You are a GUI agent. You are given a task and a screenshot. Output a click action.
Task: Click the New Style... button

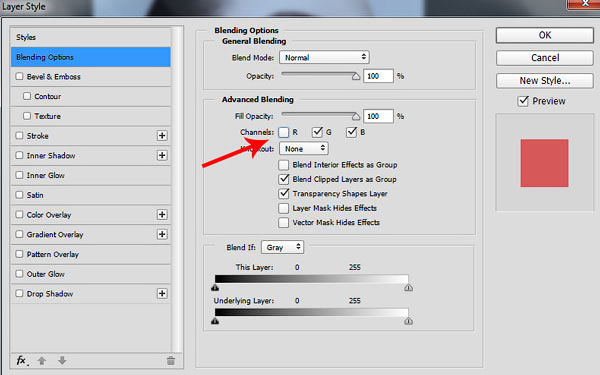[545, 81]
